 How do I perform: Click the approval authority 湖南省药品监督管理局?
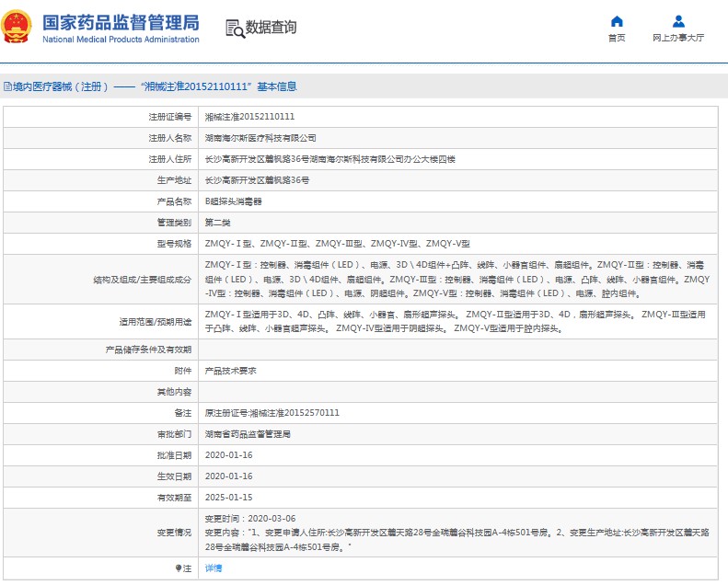click(x=248, y=434)
